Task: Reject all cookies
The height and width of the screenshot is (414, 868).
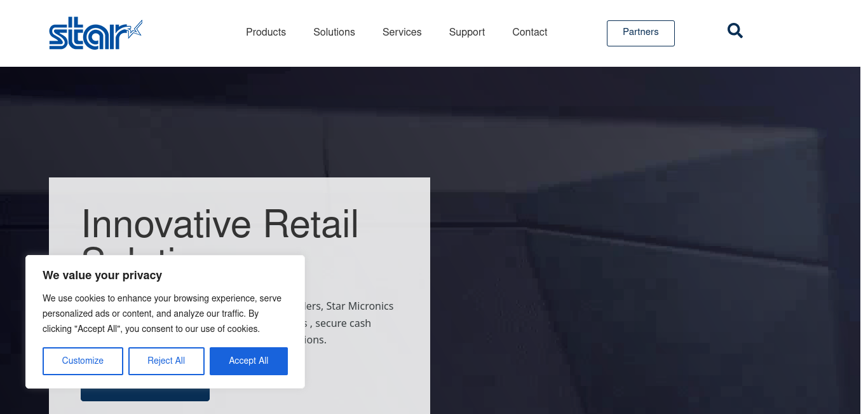Action: point(166,361)
